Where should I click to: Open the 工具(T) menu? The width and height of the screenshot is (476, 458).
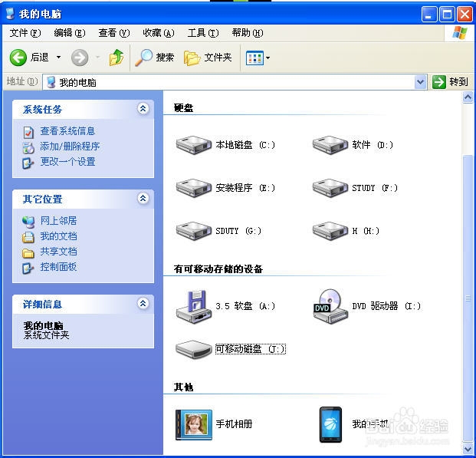pos(203,32)
